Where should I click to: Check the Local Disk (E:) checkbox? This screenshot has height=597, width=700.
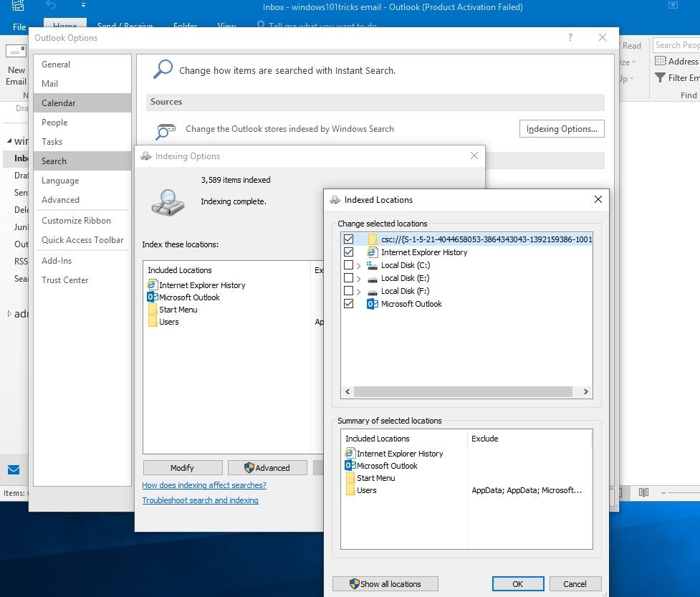[348, 278]
